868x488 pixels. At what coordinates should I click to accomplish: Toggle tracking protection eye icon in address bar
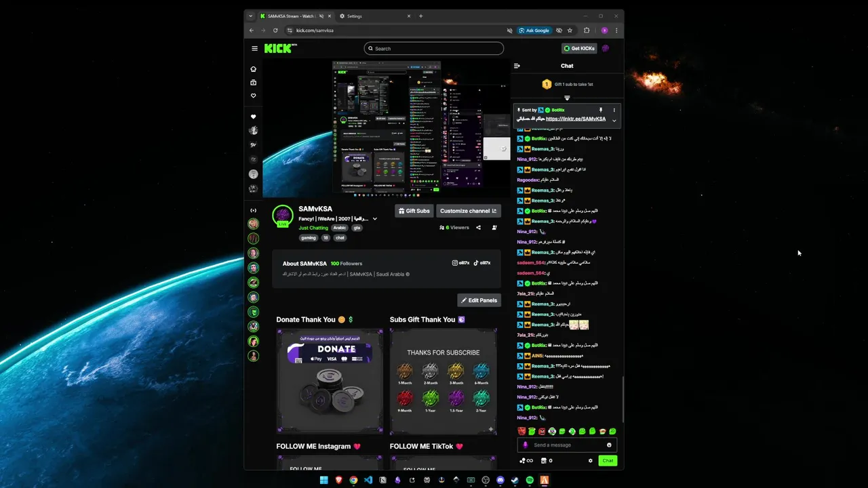pos(559,30)
